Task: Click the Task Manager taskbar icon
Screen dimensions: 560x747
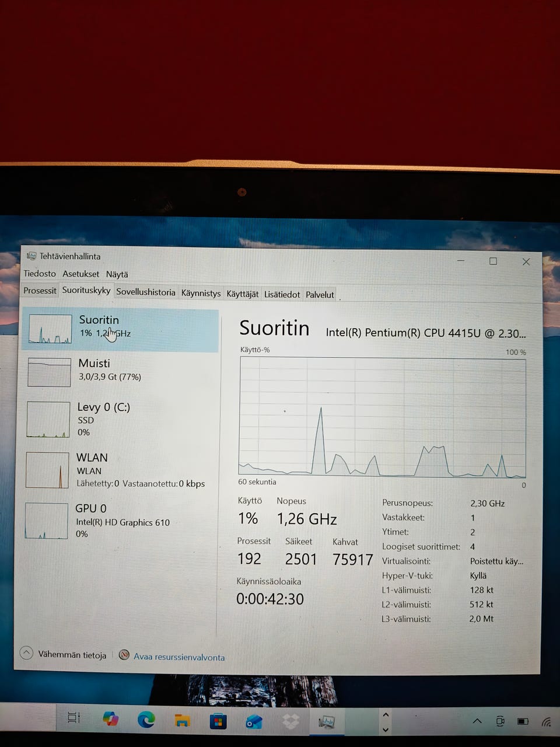Action: point(327,722)
